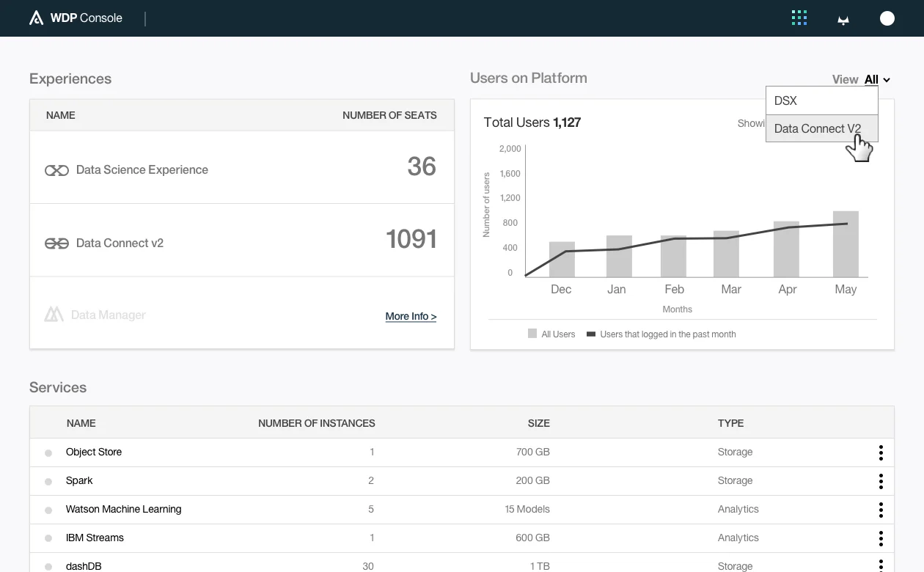Click the 1 TB size cell

(x=541, y=566)
